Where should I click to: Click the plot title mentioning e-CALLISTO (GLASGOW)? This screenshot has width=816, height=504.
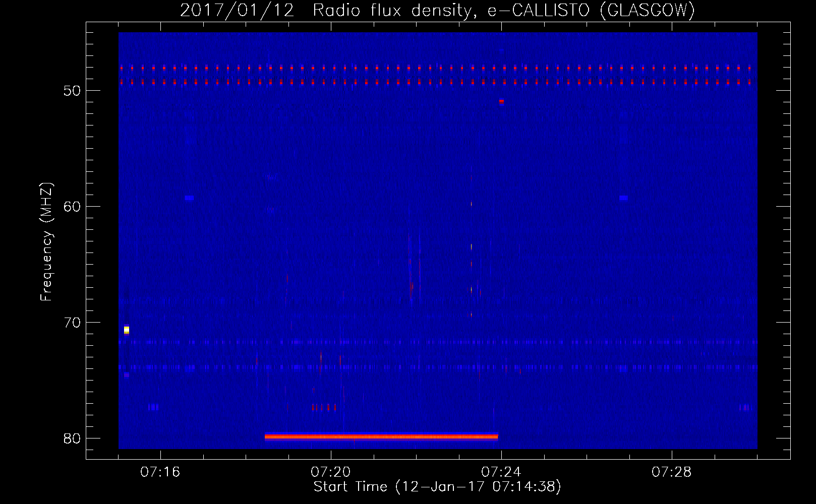coord(437,10)
